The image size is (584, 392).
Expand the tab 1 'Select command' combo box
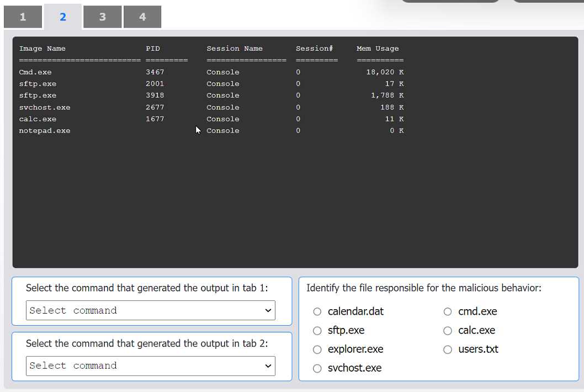(150, 310)
